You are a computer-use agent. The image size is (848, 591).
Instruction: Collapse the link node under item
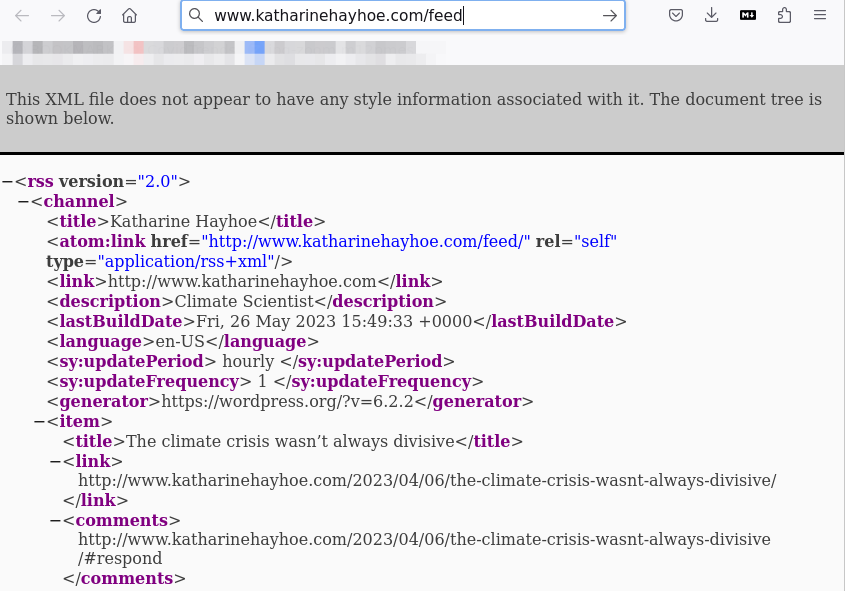click(55, 461)
